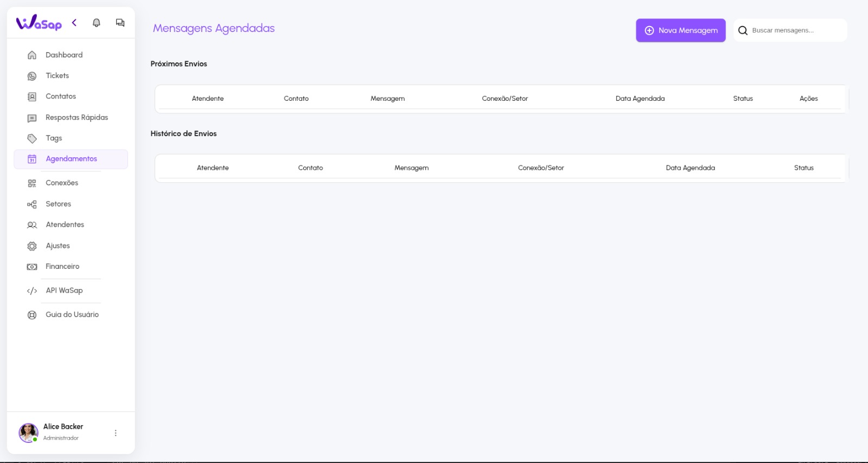Collapse the sidebar with the chevron arrow

click(74, 23)
